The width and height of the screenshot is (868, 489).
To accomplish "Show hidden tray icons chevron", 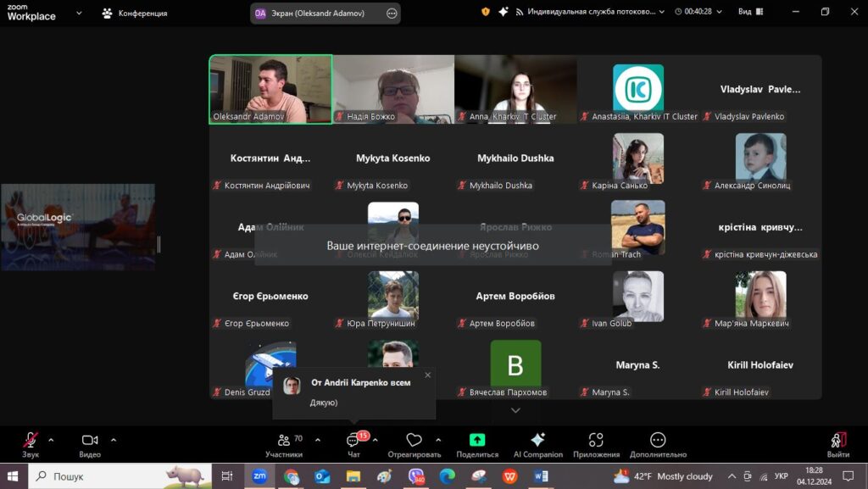I will pyautogui.click(x=732, y=476).
